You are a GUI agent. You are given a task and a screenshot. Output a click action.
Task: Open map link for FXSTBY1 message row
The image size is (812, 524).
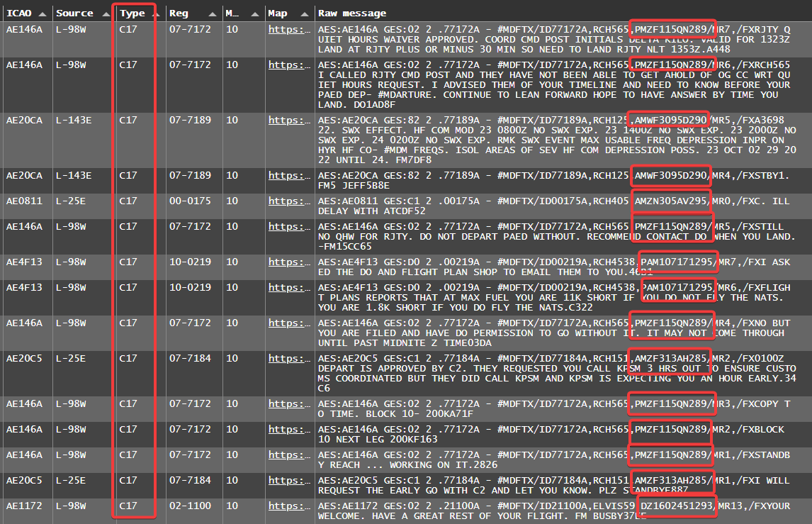pyautogui.click(x=289, y=175)
